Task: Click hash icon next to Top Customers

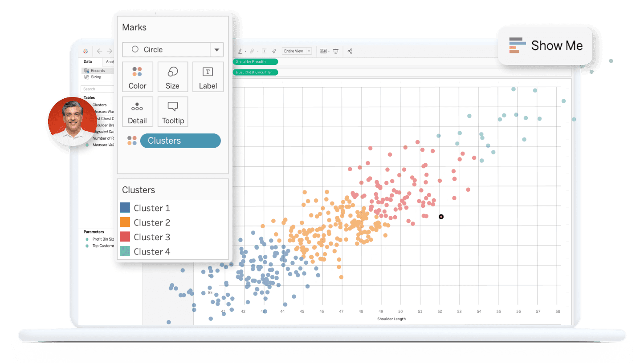Action: click(x=87, y=246)
